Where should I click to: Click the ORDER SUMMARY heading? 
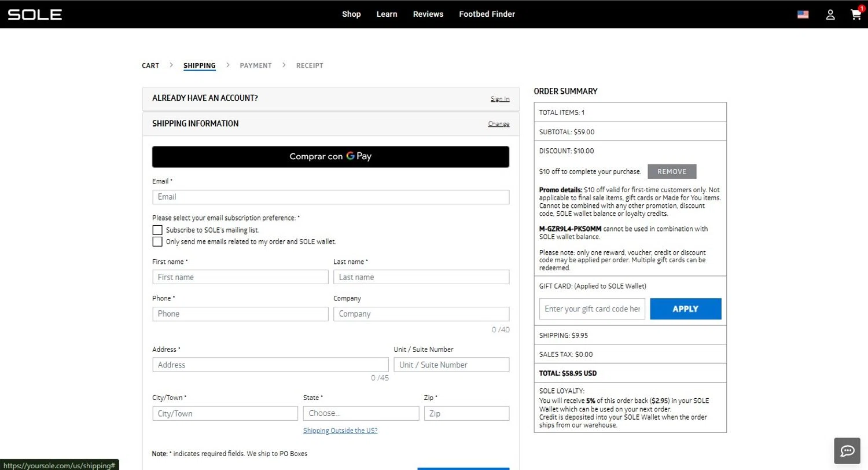(565, 91)
